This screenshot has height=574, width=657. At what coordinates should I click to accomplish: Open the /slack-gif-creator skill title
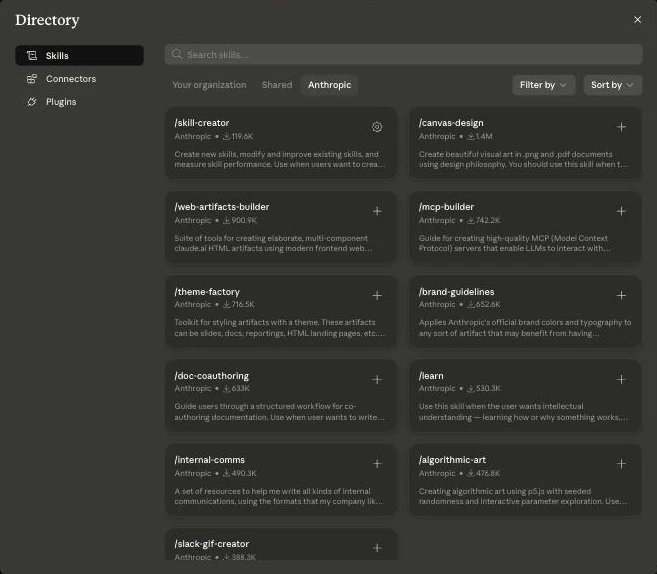212,544
